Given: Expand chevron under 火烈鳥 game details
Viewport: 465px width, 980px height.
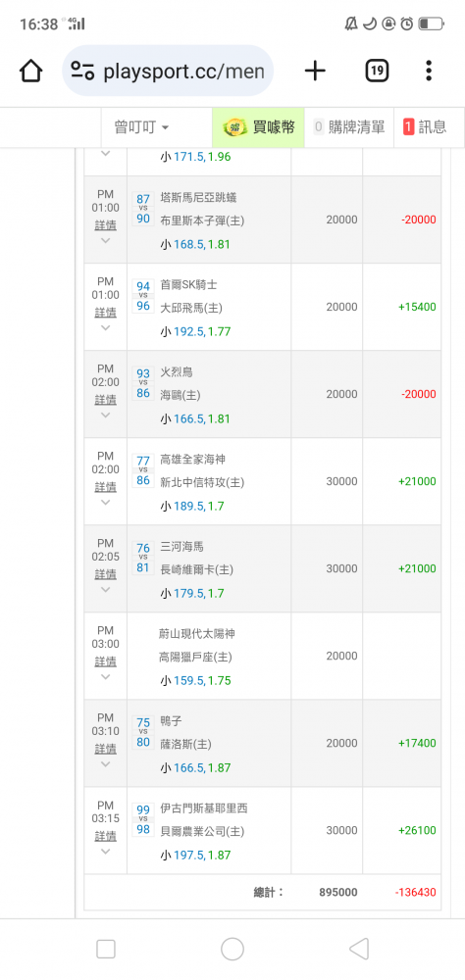Looking at the screenshot, I should pyautogui.click(x=105, y=415).
